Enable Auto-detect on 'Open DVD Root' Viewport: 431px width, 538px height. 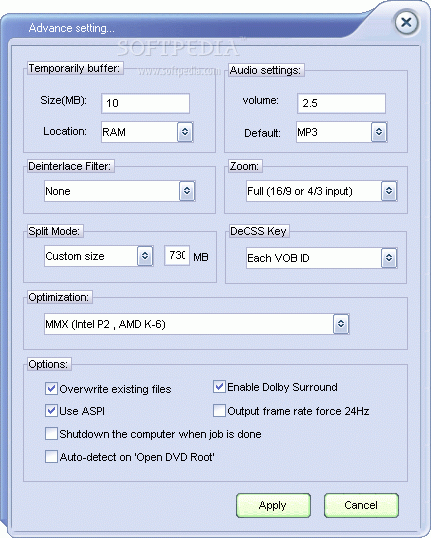point(51,457)
